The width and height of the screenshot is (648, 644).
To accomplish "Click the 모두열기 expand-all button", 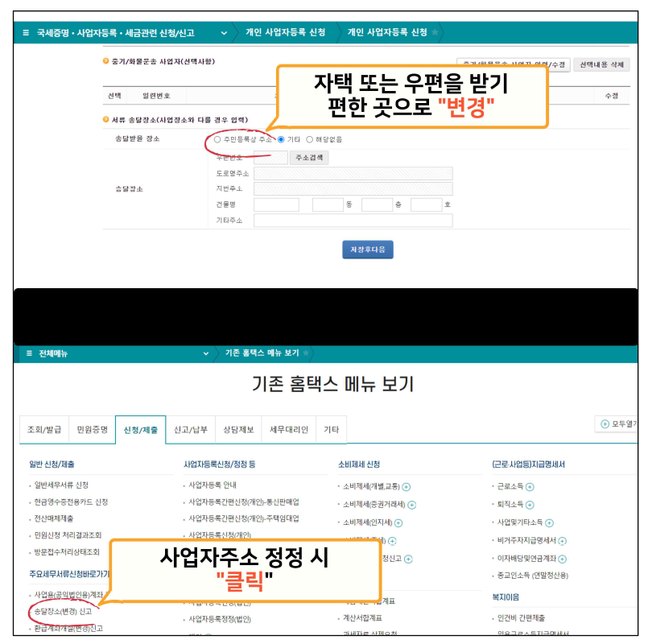I will tap(616, 424).
